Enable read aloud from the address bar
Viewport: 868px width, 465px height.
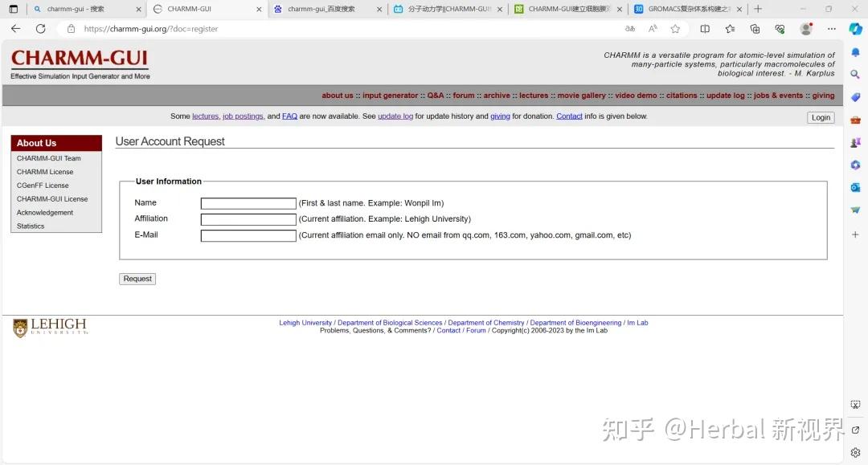tap(653, 28)
